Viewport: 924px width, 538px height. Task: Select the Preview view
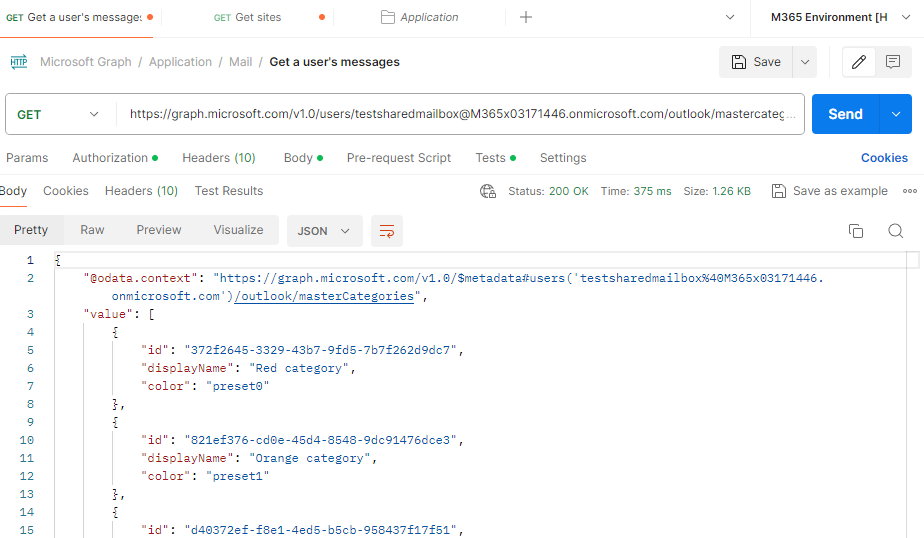pyautogui.click(x=159, y=230)
